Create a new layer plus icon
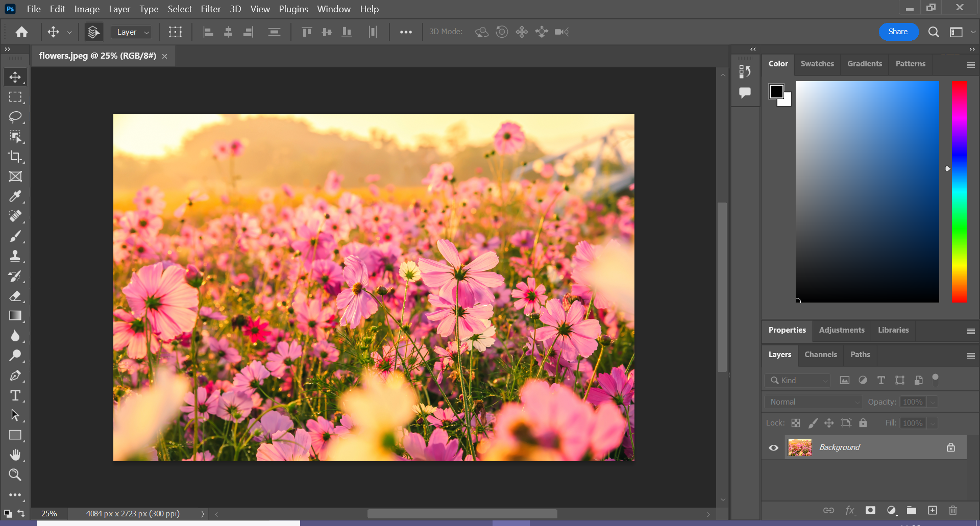 pos(933,510)
